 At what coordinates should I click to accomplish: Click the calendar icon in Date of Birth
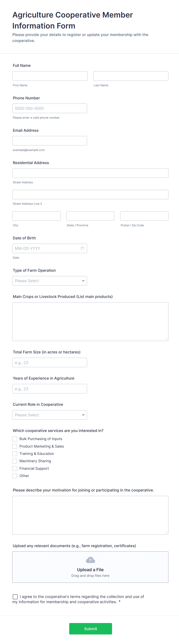coord(82,248)
